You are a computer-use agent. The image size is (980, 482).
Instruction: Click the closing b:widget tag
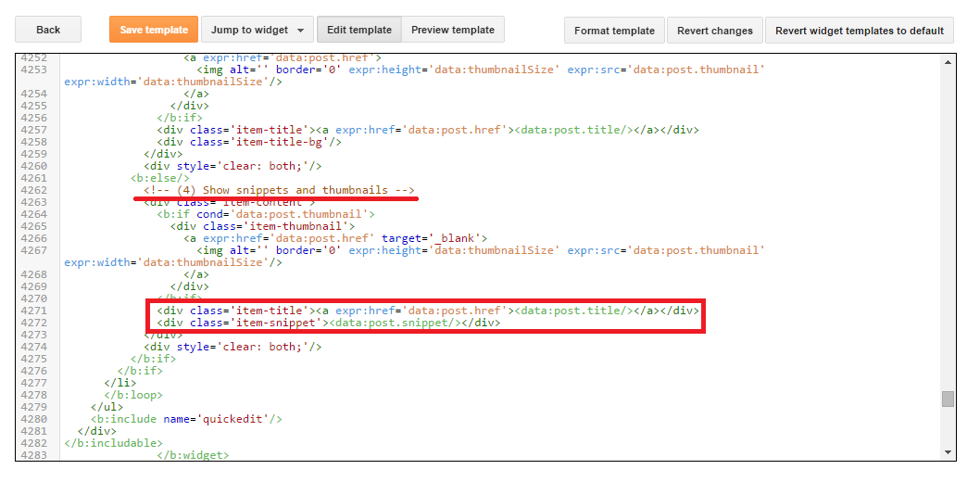[x=193, y=455]
